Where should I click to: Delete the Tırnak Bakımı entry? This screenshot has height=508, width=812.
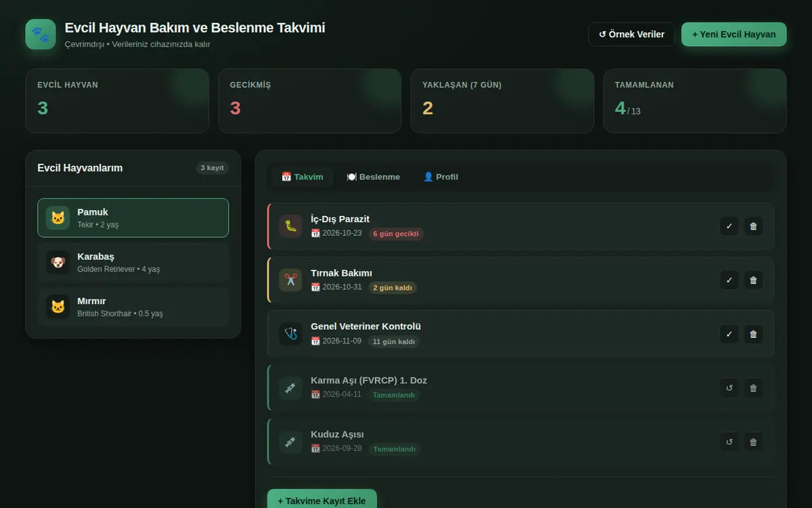(x=753, y=280)
